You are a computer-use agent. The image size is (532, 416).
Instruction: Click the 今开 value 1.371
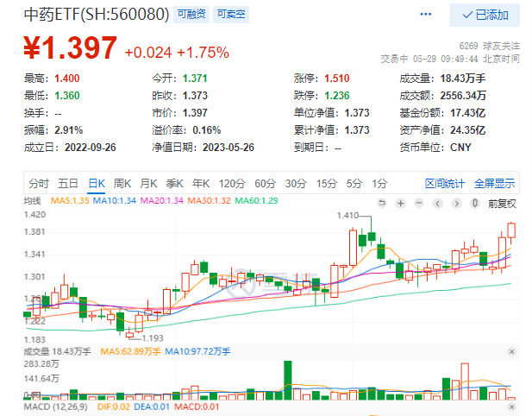coord(195,79)
